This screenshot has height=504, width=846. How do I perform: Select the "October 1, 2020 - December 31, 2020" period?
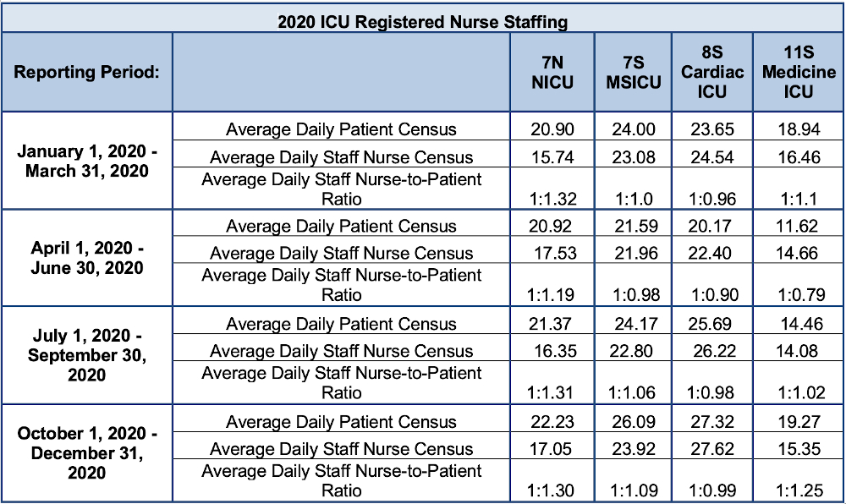tap(86, 452)
